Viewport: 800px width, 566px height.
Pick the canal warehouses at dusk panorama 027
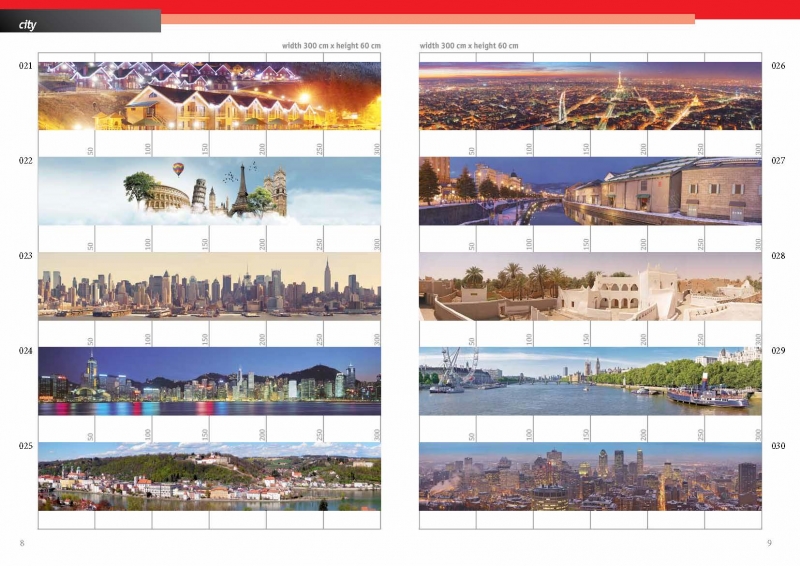(590, 191)
